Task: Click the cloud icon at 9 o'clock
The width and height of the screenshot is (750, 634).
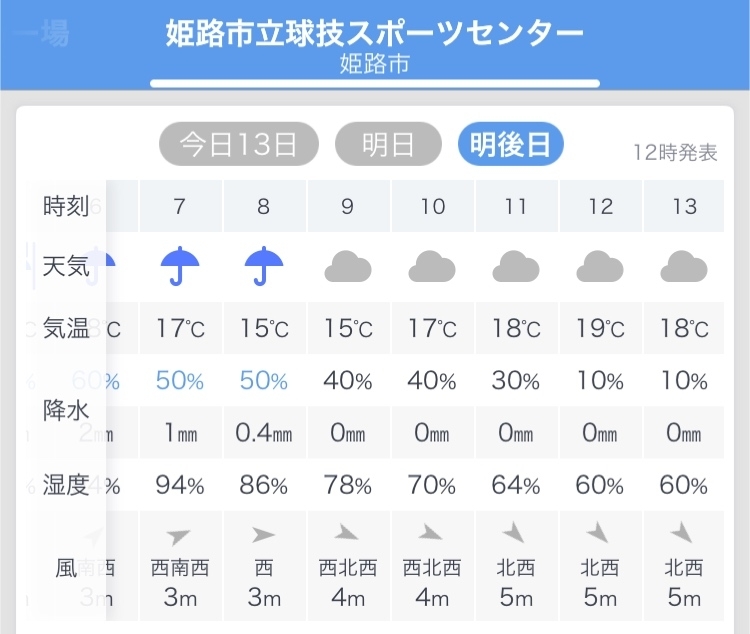Action: (x=348, y=266)
